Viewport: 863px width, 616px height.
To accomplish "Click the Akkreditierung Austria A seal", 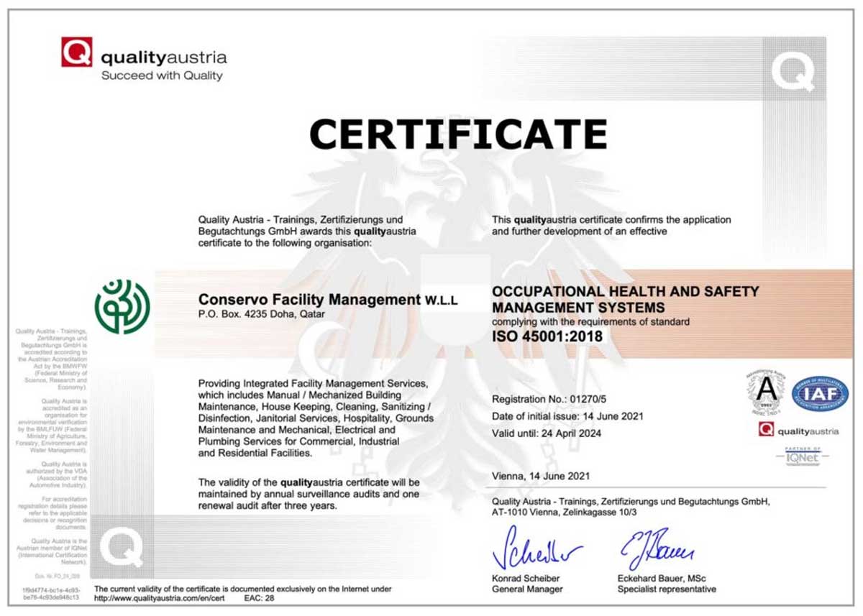I will tap(765, 393).
